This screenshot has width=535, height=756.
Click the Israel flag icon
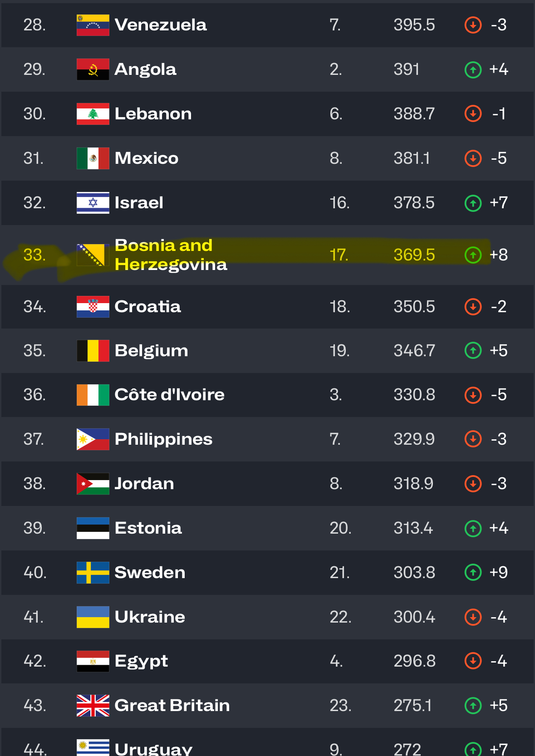(93, 203)
